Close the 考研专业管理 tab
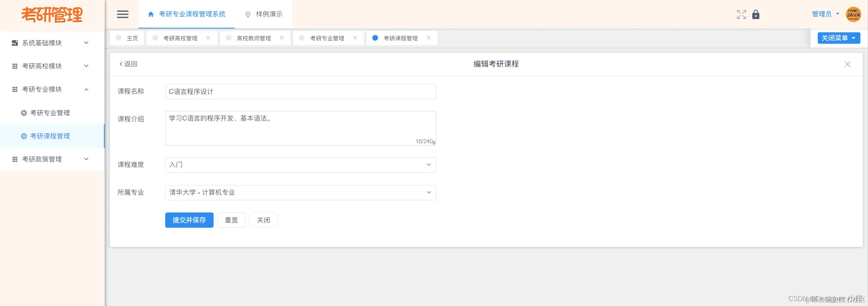Image resolution: width=868 pixels, height=306 pixels. point(355,38)
